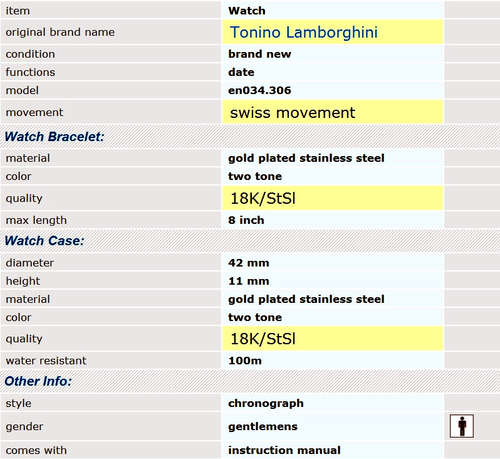The width and height of the screenshot is (500, 459).
Task: Open the Tonino Lamborghini brand link
Action: coord(304,32)
